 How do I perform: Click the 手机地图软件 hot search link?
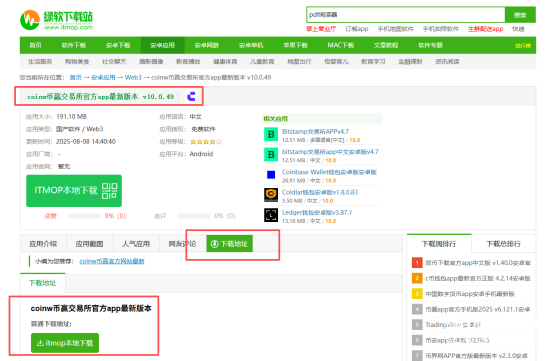395,29
